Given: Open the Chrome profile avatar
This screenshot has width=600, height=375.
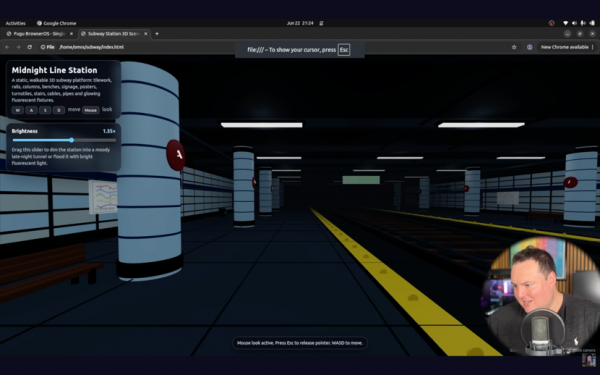Looking at the screenshot, I should pos(530,47).
